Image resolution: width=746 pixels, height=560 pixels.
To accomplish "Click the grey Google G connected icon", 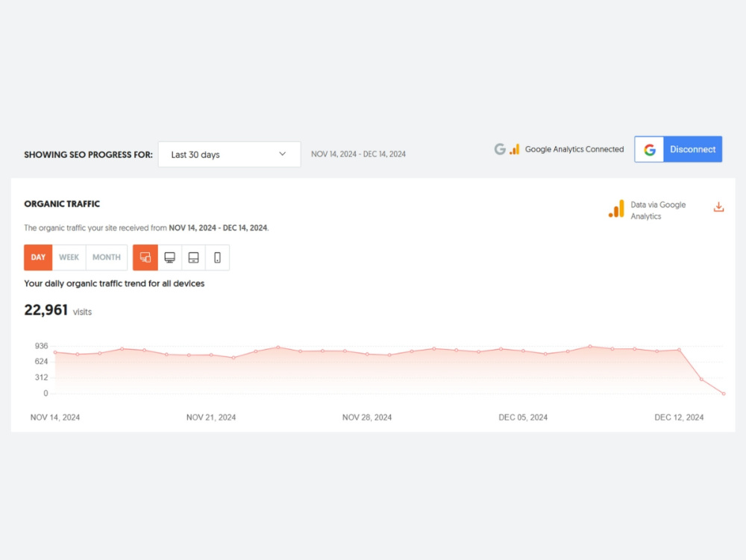I will 500,149.
